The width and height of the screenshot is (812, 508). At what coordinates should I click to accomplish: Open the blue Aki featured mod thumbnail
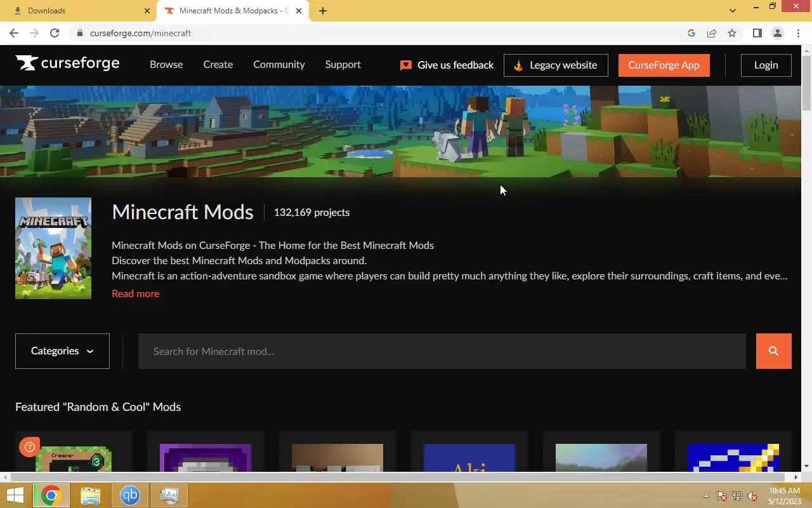pos(469,458)
